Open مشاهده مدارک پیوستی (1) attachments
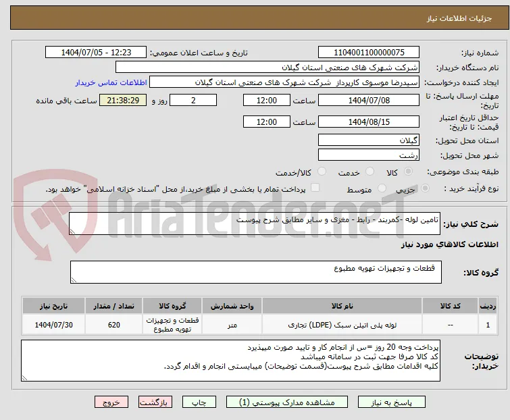The image size is (510, 420). (x=287, y=402)
